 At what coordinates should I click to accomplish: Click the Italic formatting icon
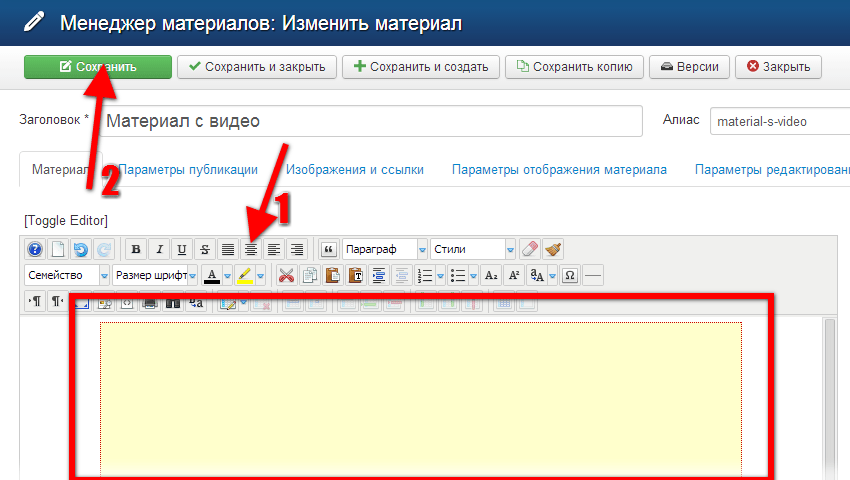click(158, 249)
